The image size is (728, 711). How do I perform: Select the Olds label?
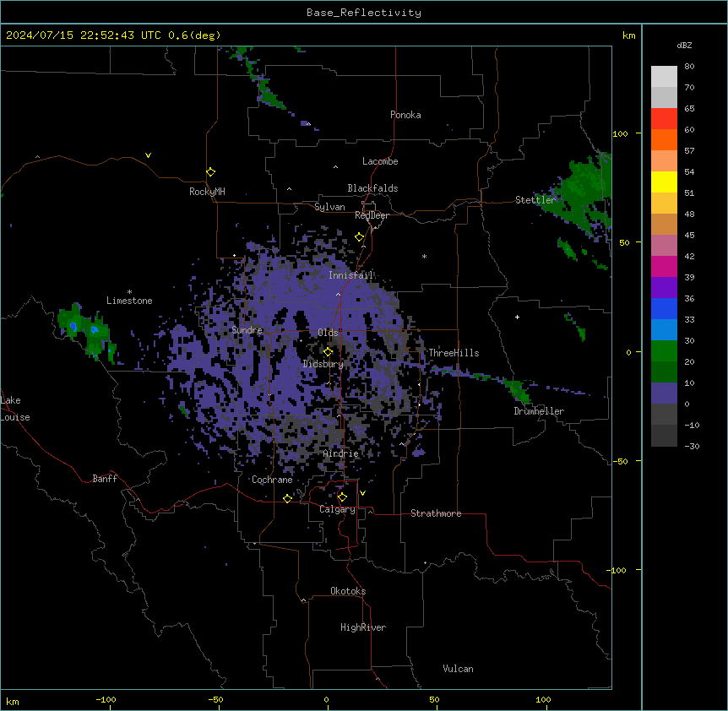(x=328, y=333)
